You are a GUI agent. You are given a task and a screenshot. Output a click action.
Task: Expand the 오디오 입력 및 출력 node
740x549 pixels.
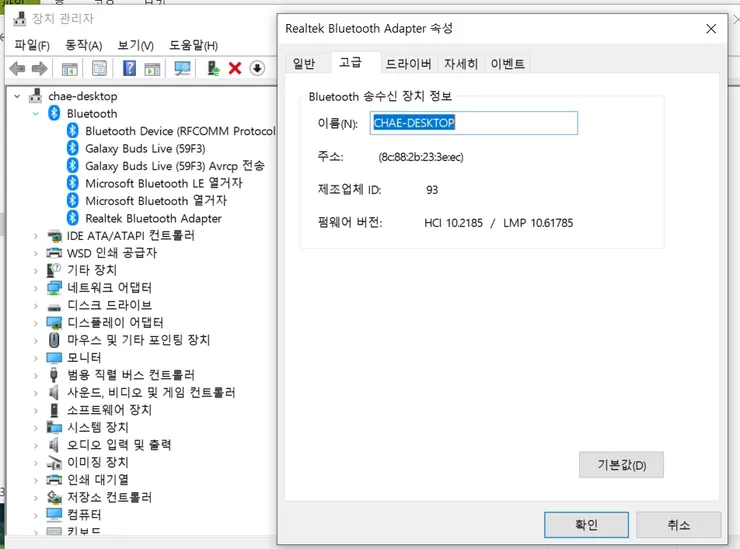(35, 445)
